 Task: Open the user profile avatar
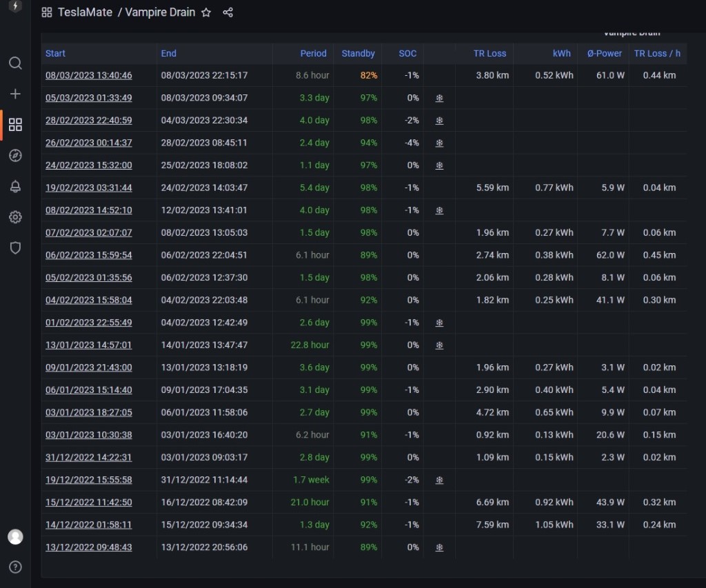15,537
